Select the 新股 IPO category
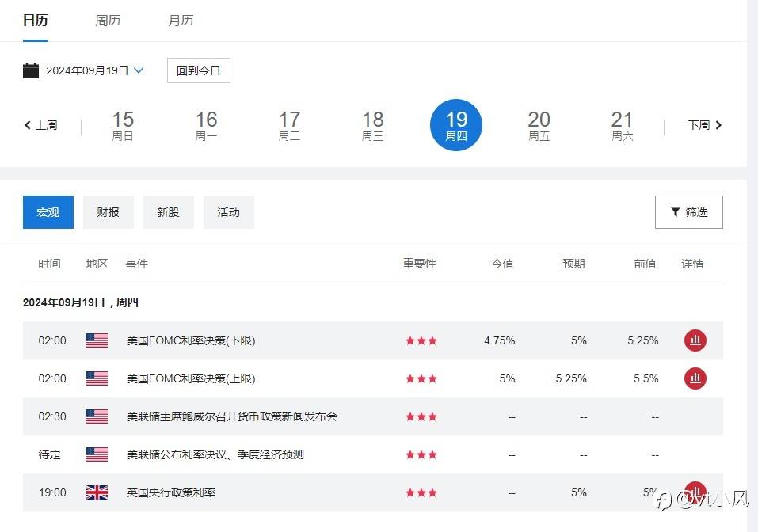 (168, 212)
